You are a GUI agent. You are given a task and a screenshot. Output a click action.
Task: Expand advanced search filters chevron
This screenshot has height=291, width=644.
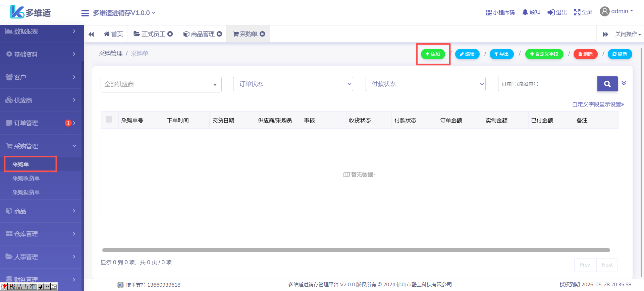(x=624, y=83)
